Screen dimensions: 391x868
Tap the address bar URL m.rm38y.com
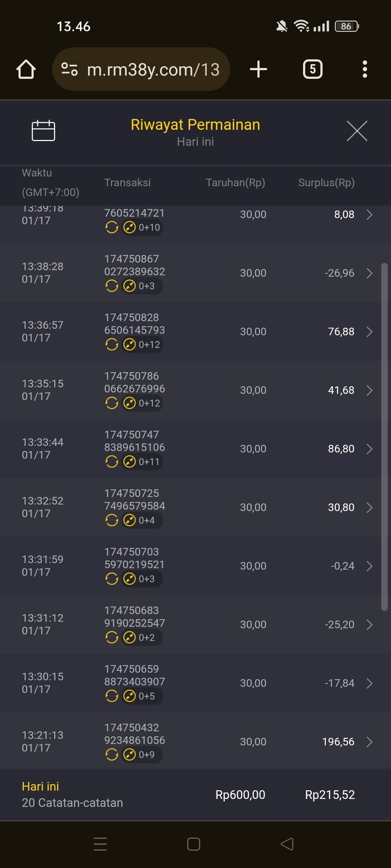(154, 69)
